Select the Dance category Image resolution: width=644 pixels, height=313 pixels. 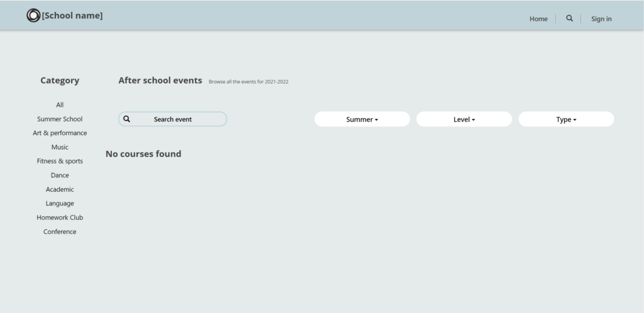point(60,175)
